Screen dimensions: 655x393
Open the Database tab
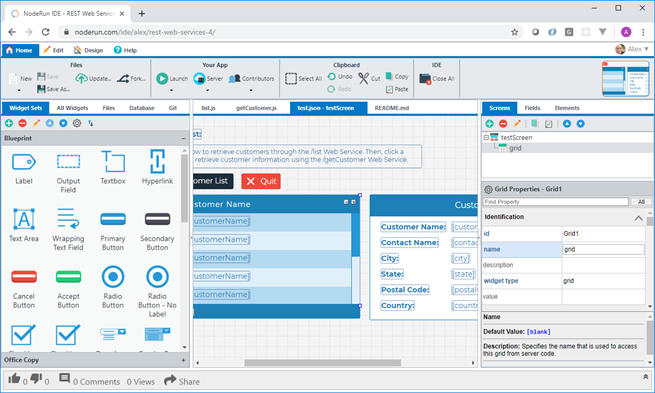click(x=142, y=108)
